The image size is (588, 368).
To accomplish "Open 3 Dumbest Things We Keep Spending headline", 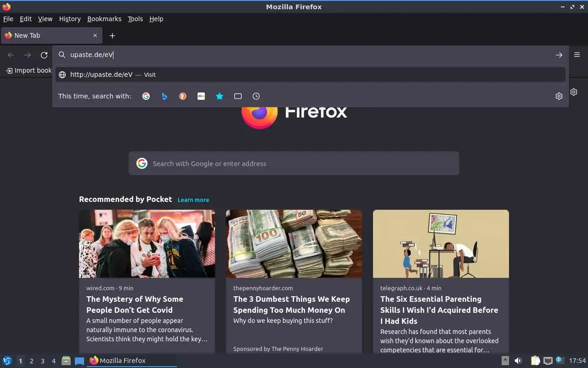I will click(291, 305).
